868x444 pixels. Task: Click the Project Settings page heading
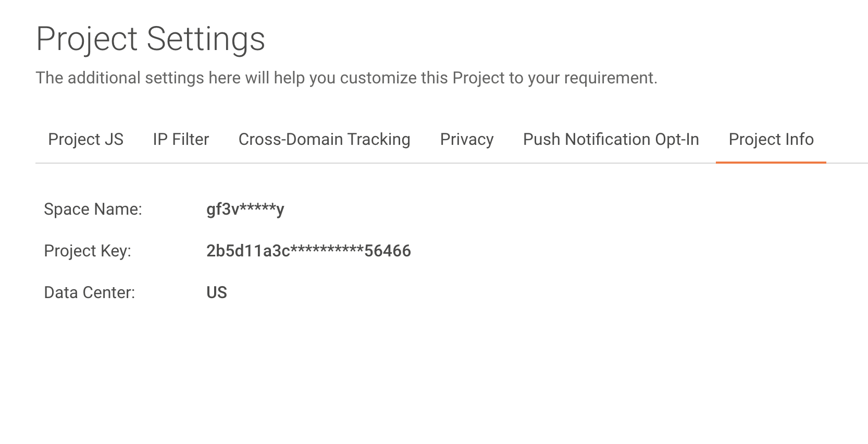point(150,39)
